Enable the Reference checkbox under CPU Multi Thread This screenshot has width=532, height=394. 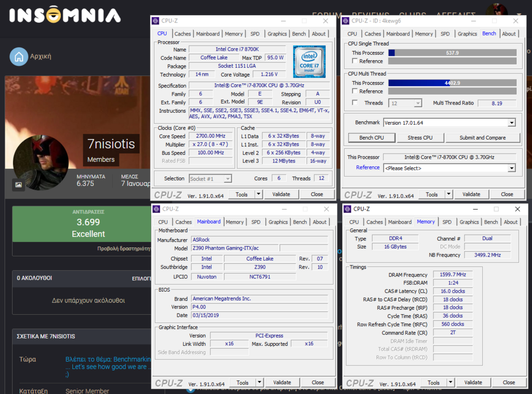click(355, 91)
